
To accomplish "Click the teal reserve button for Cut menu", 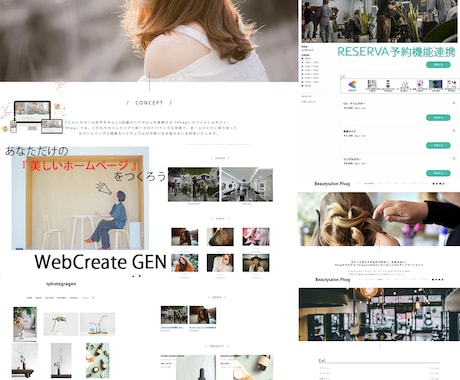I will click(x=438, y=118).
